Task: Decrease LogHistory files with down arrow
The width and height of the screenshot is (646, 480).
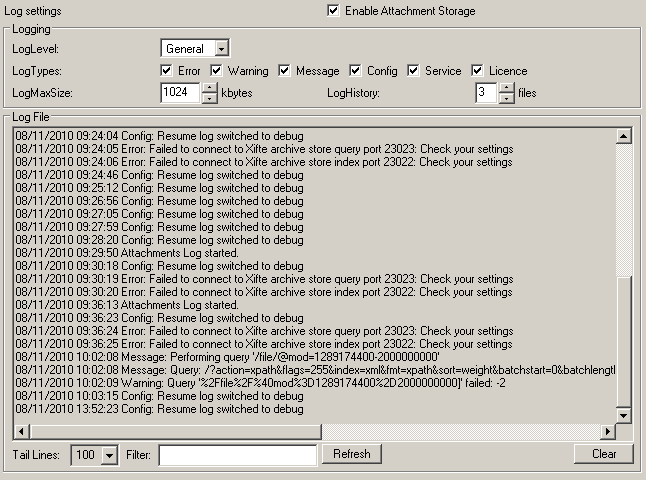Action: click(506, 98)
